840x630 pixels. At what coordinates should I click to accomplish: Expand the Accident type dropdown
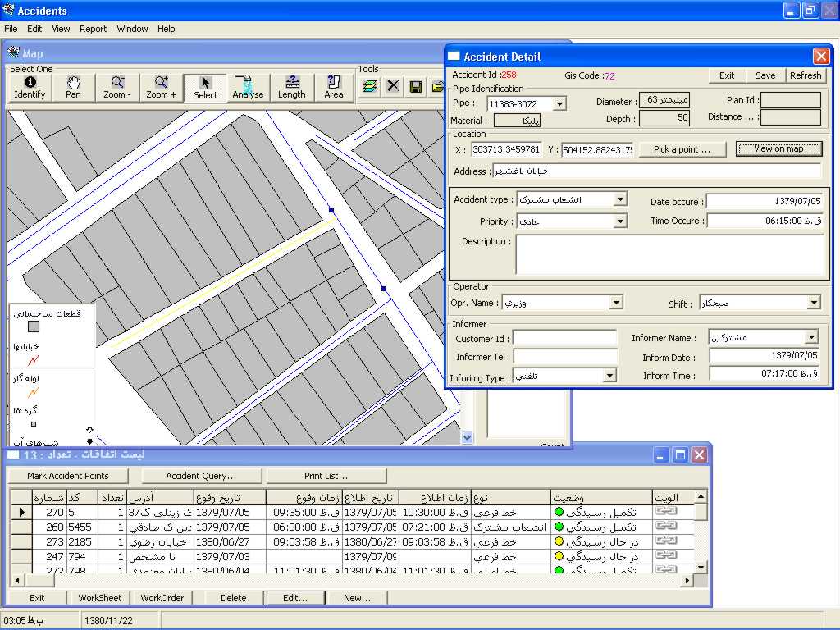(x=620, y=199)
